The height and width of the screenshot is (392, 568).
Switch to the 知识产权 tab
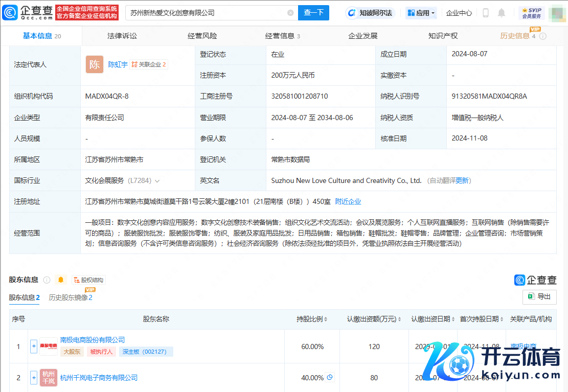tap(443, 36)
